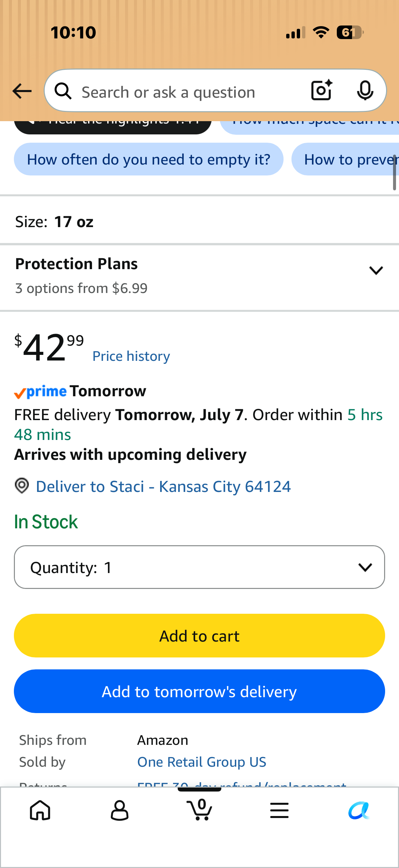Tap 'How often do you need to empty it?' chip
The image size is (399, 868).
coord(149,159)
